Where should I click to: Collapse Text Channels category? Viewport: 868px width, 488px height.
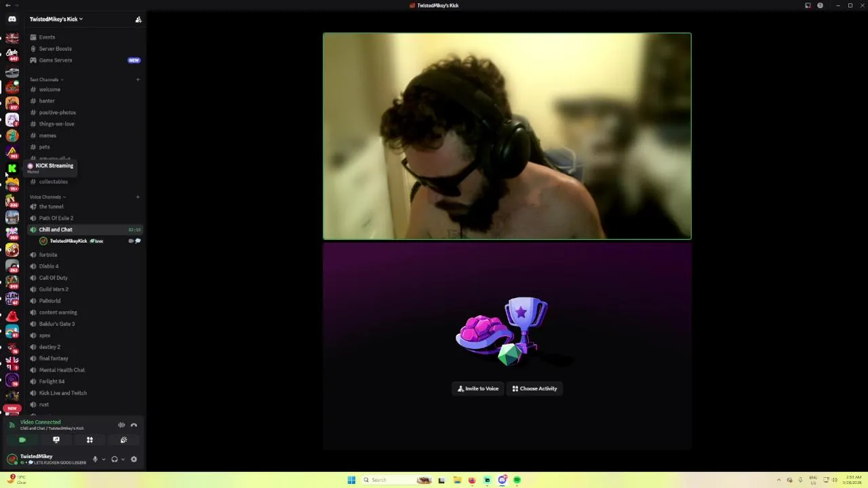click(46, 79)
